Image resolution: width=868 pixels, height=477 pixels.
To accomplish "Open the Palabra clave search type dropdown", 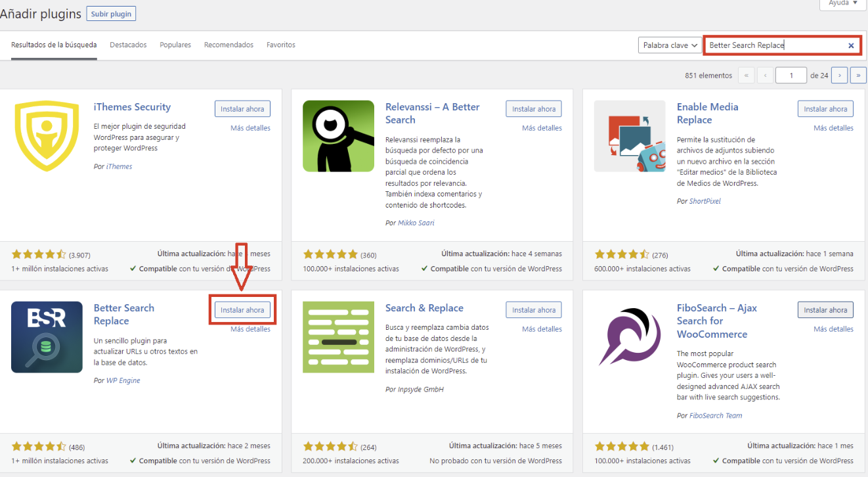I will 668,45.
